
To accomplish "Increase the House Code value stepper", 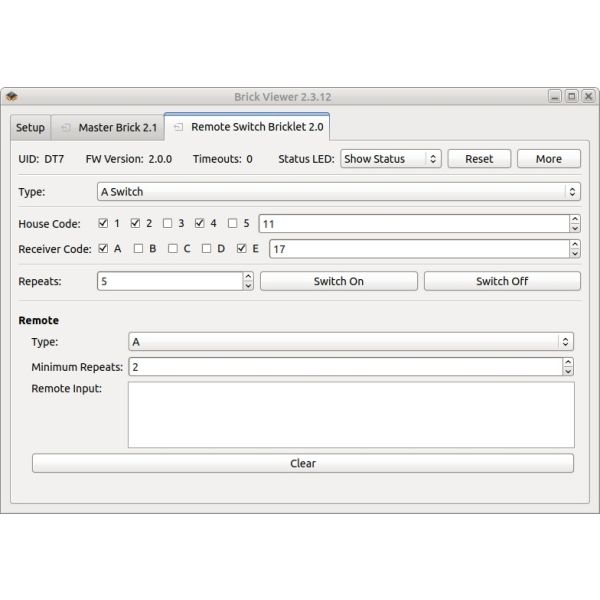I will pos(575,219).
